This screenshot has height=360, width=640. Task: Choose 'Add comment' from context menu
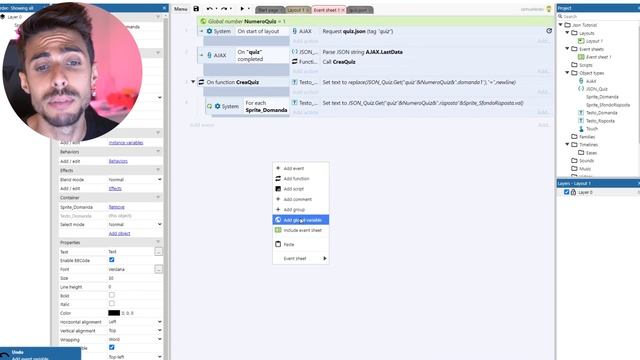pos(301,199)
